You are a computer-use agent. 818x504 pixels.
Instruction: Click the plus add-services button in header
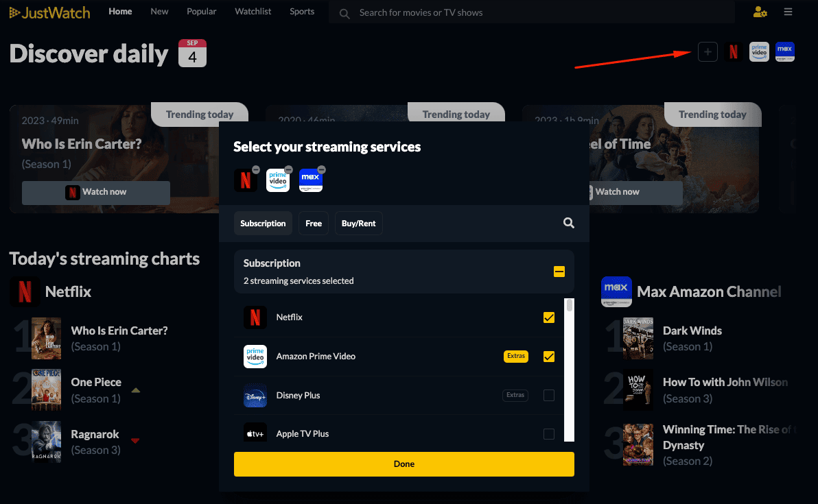pos(708,51)
